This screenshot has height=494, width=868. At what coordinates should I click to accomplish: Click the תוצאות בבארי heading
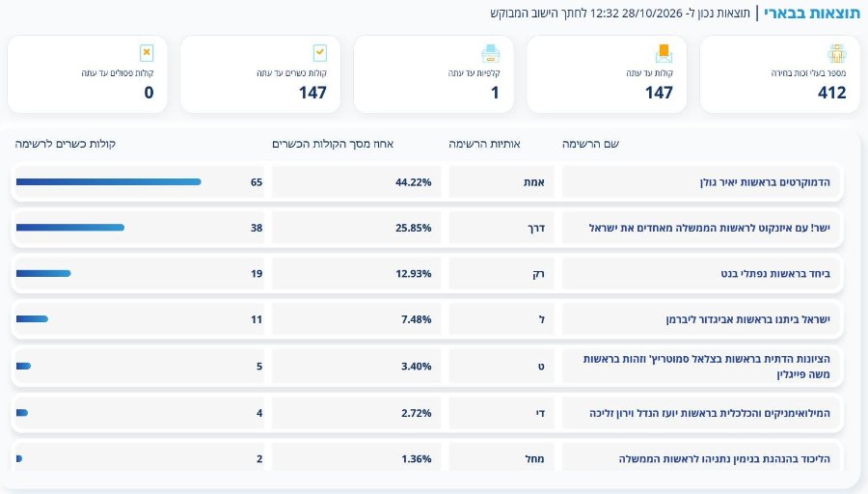[812, 14]
